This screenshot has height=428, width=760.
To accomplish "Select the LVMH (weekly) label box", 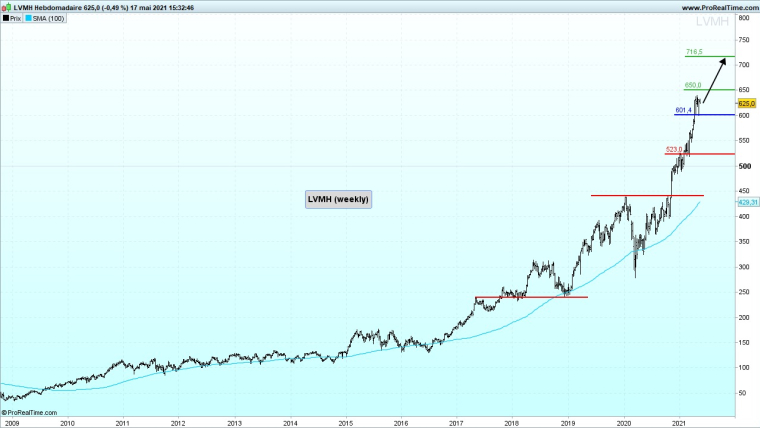I will (x=338, y=199).
